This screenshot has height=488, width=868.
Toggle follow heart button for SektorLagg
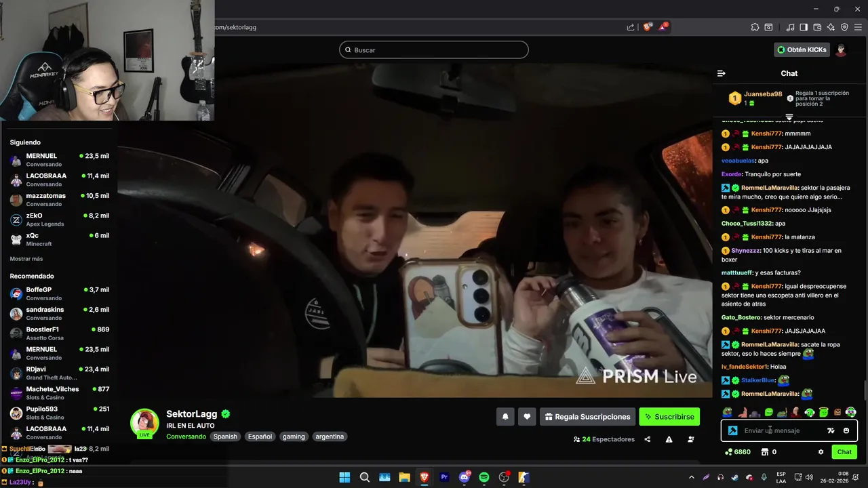527,417
